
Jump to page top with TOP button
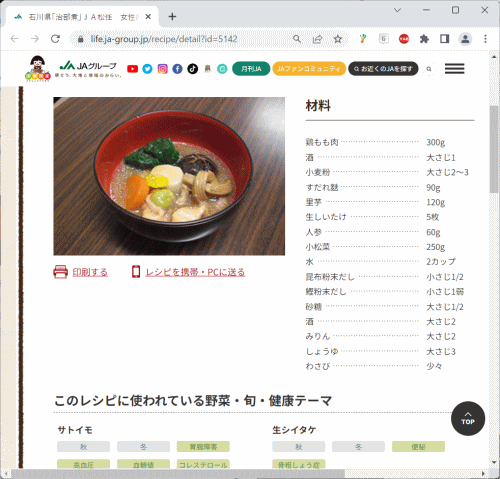click(x=468, y=418)
